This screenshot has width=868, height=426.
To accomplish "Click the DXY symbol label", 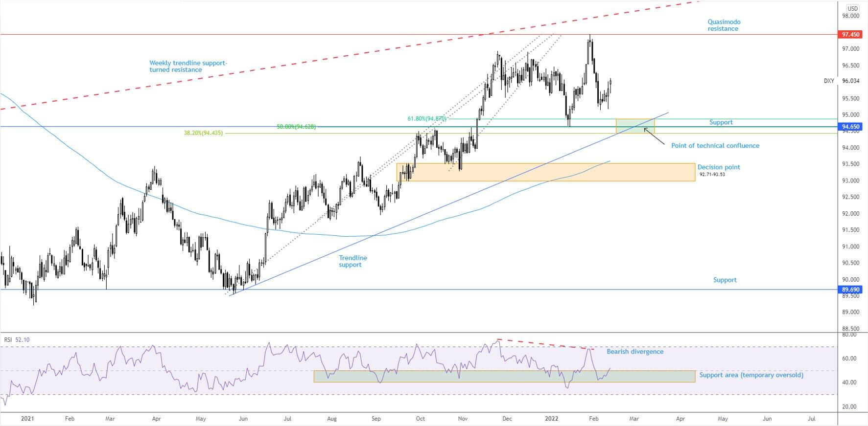I will [x=829, y=81].
